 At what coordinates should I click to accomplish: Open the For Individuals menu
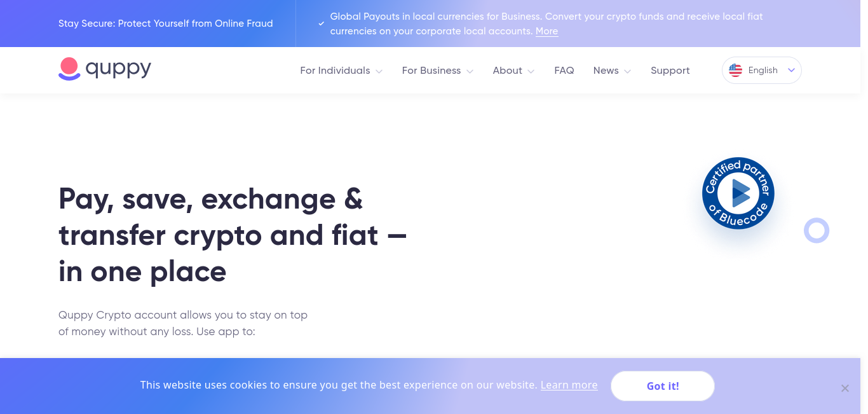pyautogui.click(x=335, y=71)
